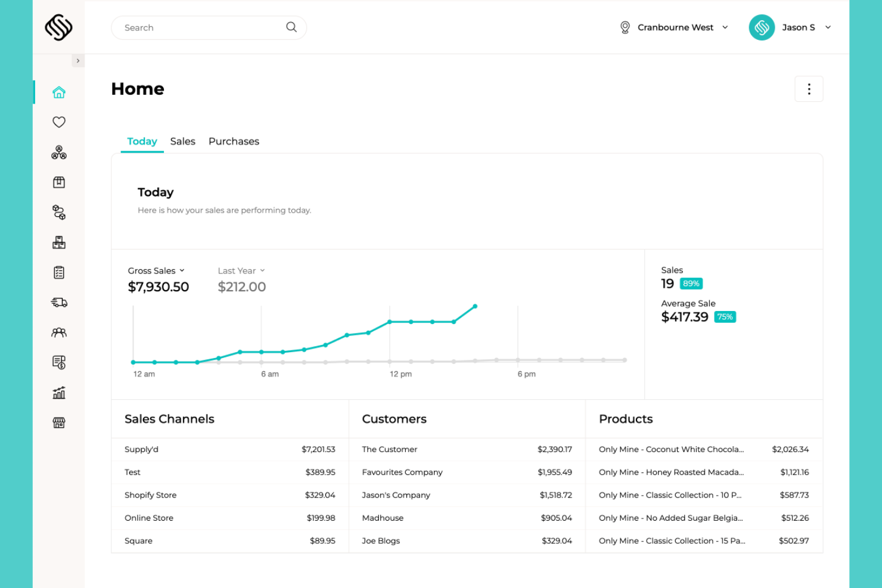Click the storefront icon in sidebar
882x588 pixels.
(58, 422)
